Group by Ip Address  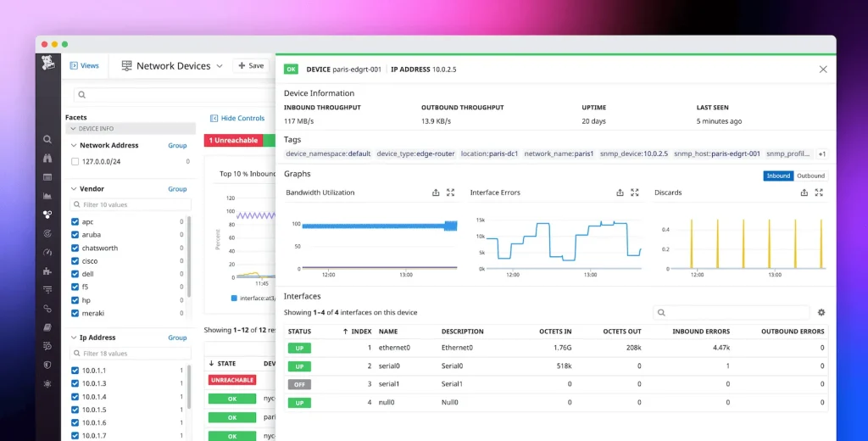177,338
